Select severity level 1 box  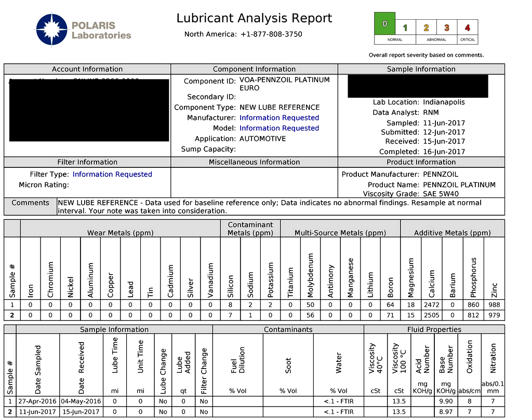click(x=405, y=28)
